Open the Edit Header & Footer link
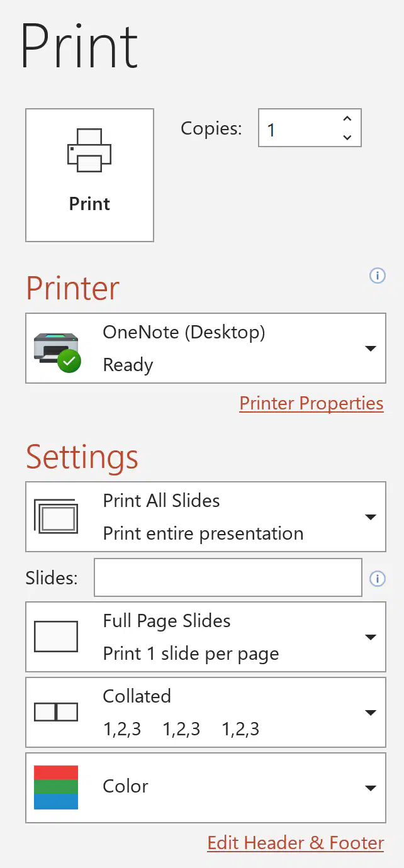This screenshot has height=868, width=404. (296, 843)
